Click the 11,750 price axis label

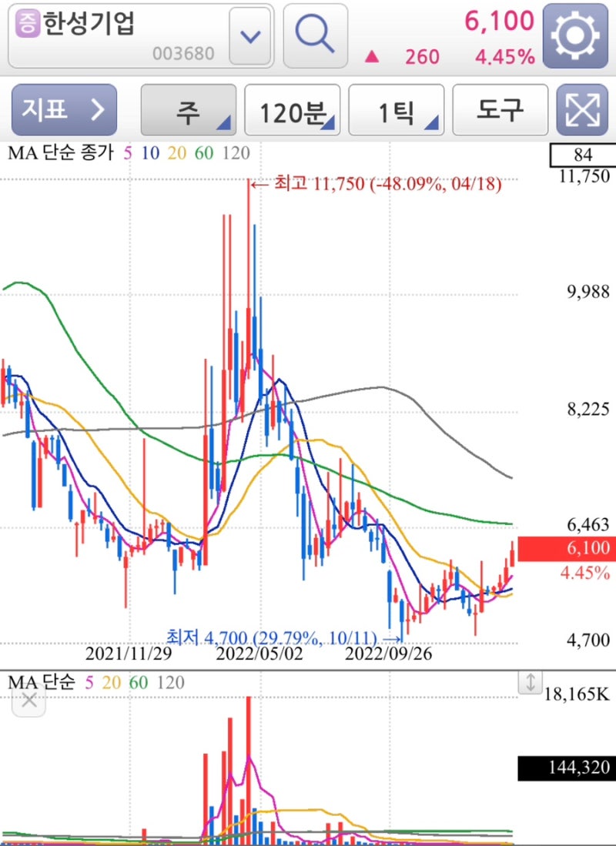(584, 176)
